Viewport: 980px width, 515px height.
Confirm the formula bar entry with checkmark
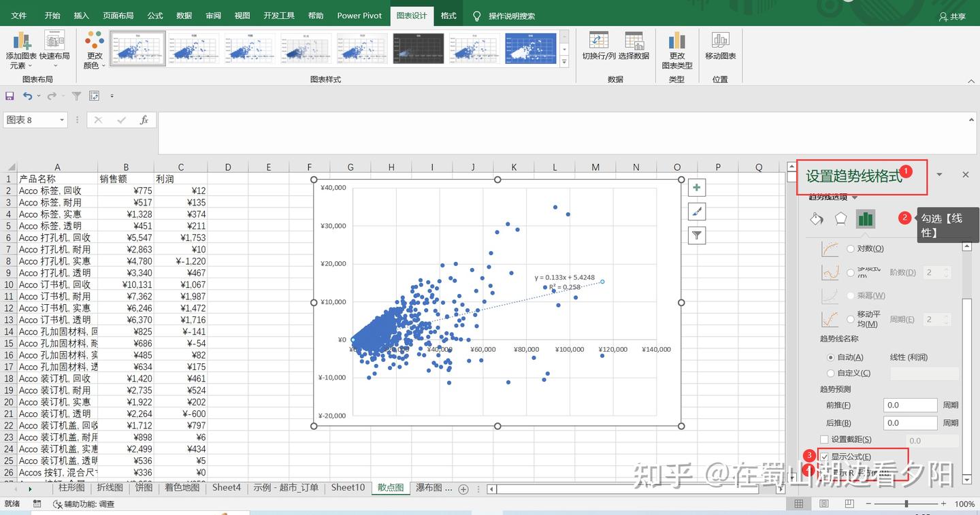pyautogui.click(x=121, y=120)
